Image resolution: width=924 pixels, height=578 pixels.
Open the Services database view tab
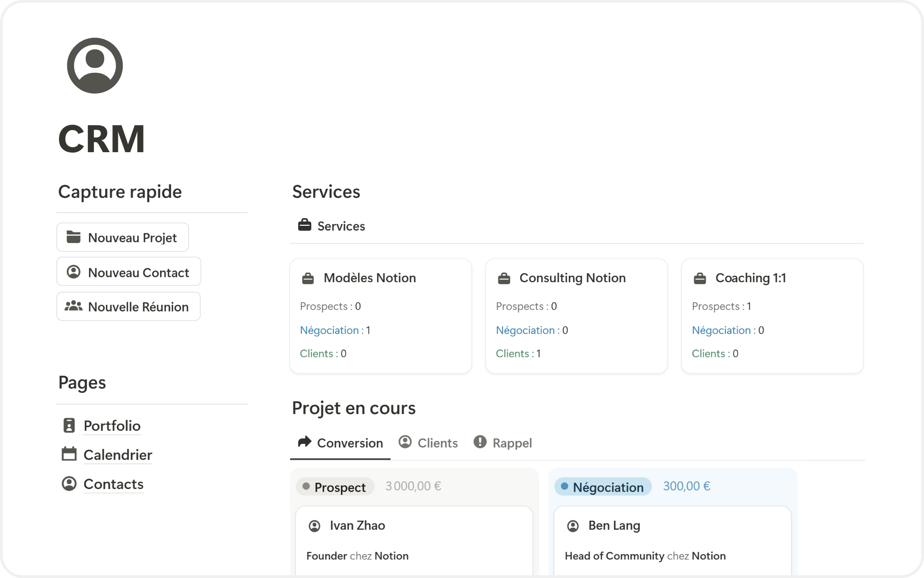click(332, 226)
